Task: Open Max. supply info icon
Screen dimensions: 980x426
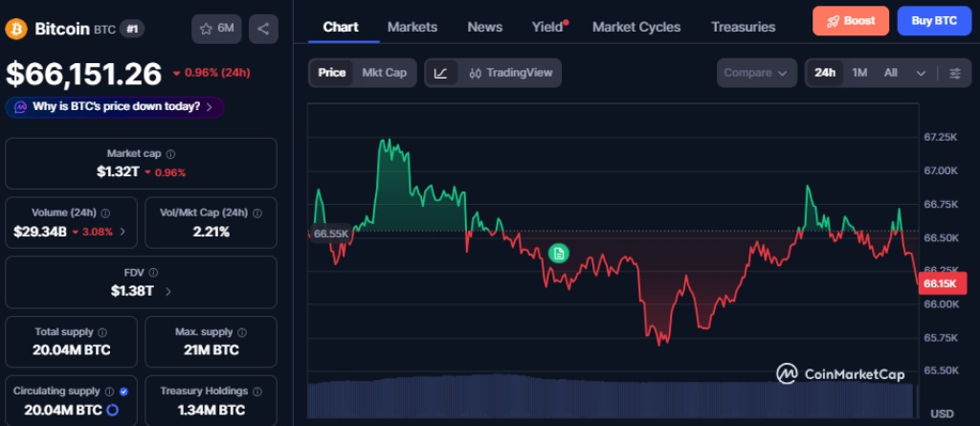Action: tap(242, 332)
